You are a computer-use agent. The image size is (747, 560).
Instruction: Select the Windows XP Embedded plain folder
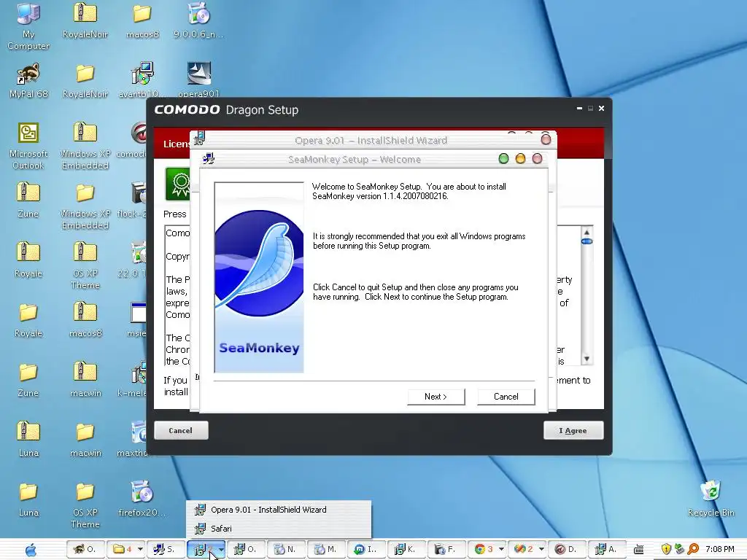pos(85,206)
